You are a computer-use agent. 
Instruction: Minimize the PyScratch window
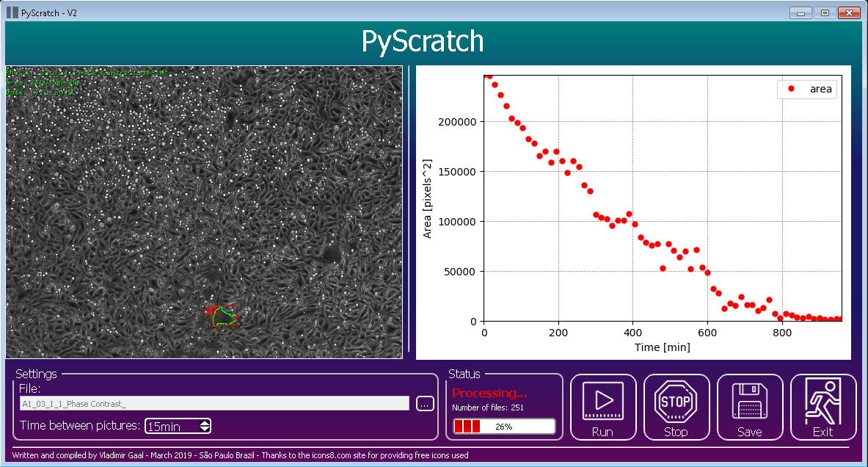pos(800,12)
